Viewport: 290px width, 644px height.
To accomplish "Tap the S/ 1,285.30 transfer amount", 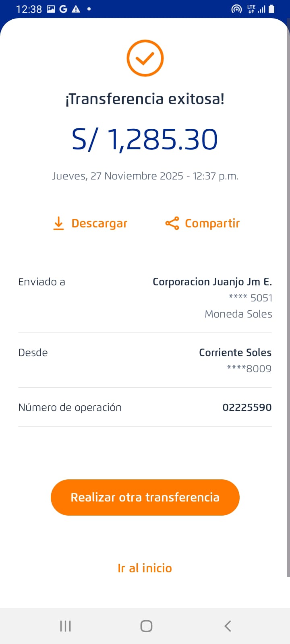I will [145, 140].
